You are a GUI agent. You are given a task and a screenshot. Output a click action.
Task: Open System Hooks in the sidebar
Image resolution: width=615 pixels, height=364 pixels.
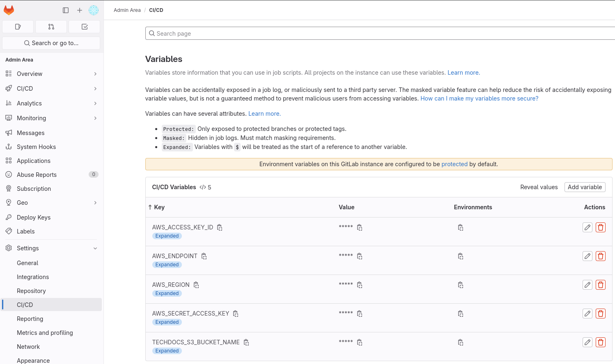click(x=52, y=147)
